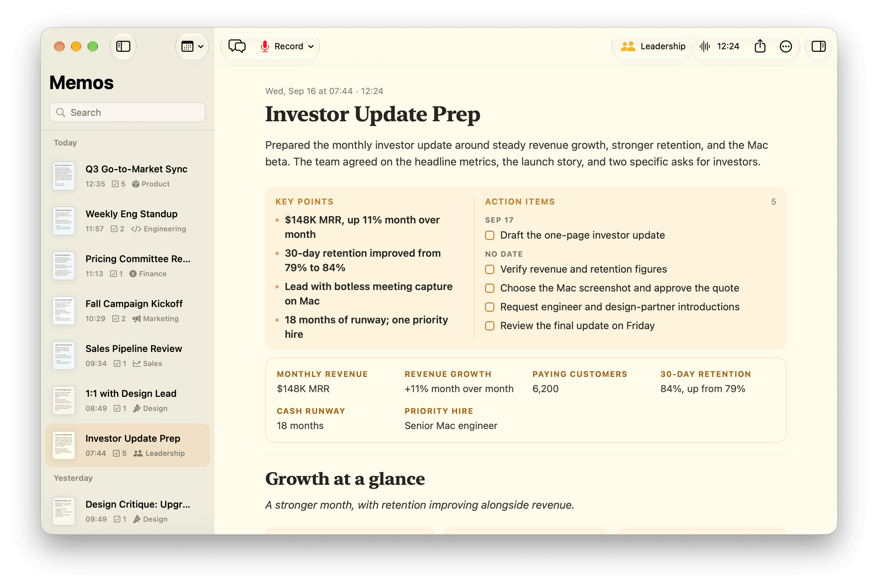878x588 pixels.
Task: Select the Investor Update Prep memo row
Action: click(x=127, y=445)
